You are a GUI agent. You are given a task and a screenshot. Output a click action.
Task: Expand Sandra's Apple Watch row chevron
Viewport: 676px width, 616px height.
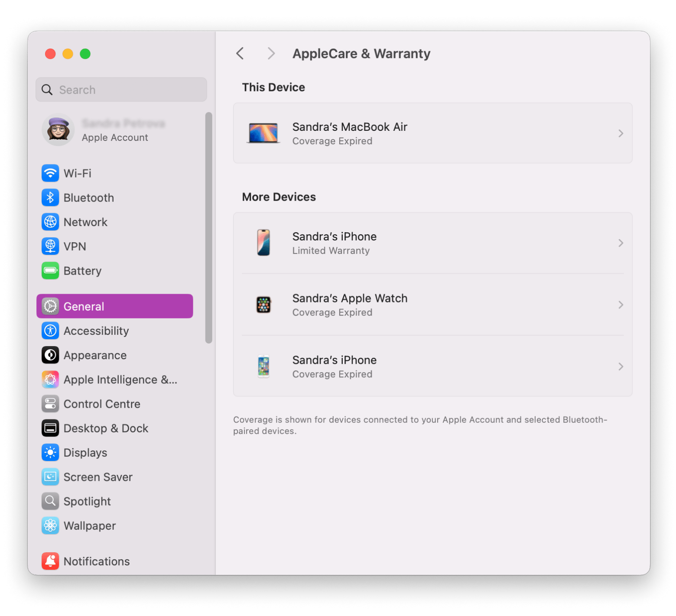(x=621, y=305)
